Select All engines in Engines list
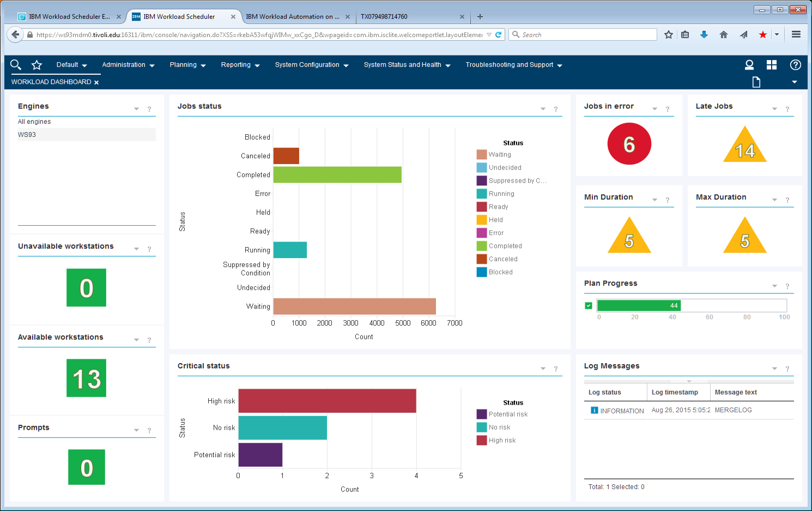 click(x=34, y=122)
